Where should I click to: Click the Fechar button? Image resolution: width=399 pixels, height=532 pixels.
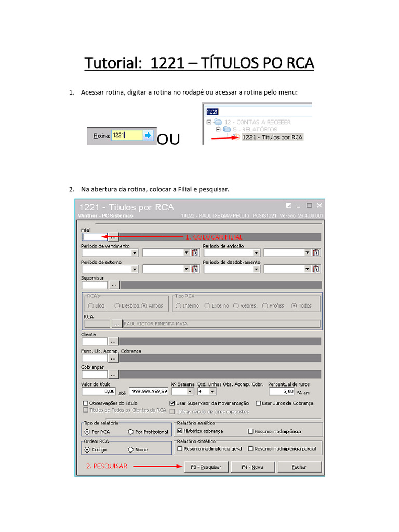(x=299, y=467)
